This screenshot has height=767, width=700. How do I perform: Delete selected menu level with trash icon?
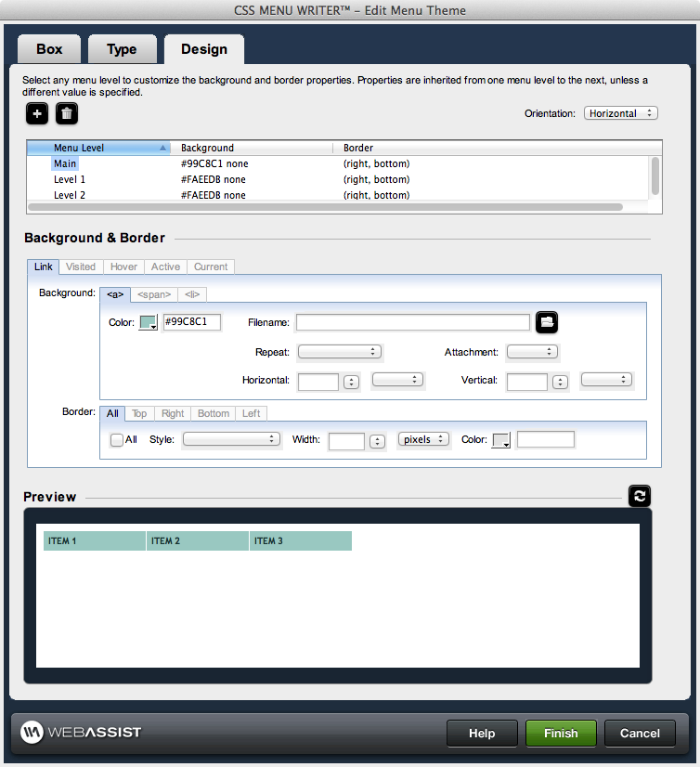[67, 114]
